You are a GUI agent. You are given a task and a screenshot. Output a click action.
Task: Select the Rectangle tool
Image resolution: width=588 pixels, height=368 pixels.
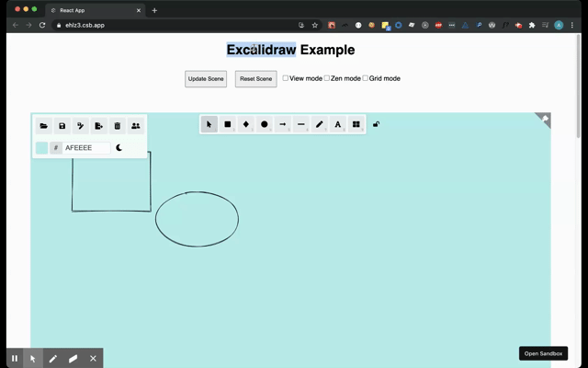[227, 124]
